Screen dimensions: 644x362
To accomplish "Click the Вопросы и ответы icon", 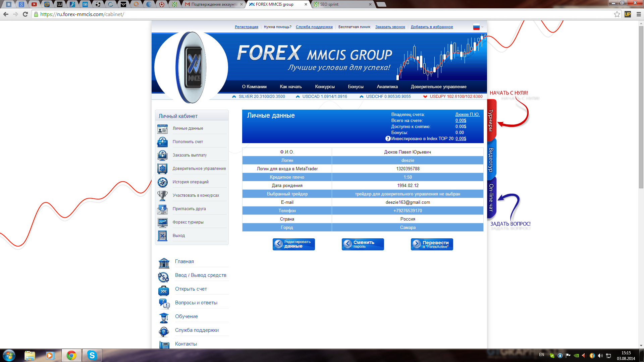I will (x=164, y=304).
